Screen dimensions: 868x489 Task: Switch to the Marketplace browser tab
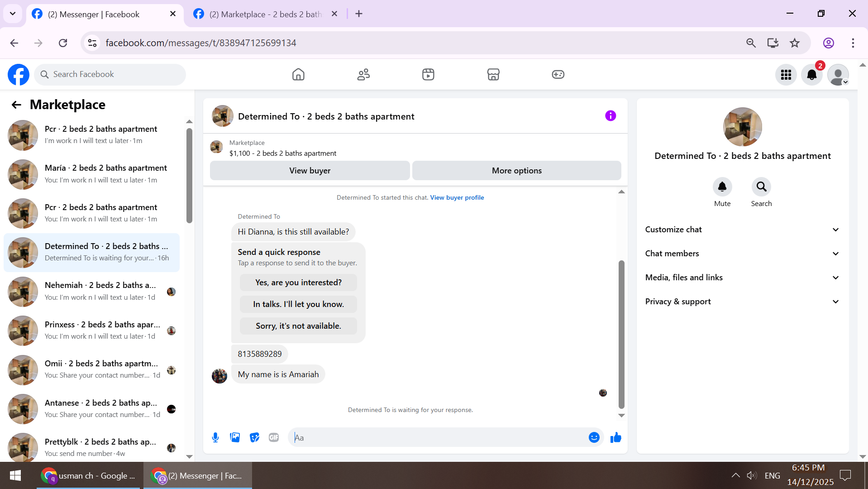[265, 14]
